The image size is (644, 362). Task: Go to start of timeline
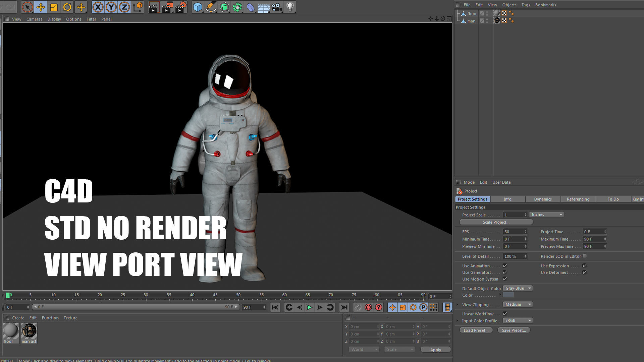(x=275, y=307)
